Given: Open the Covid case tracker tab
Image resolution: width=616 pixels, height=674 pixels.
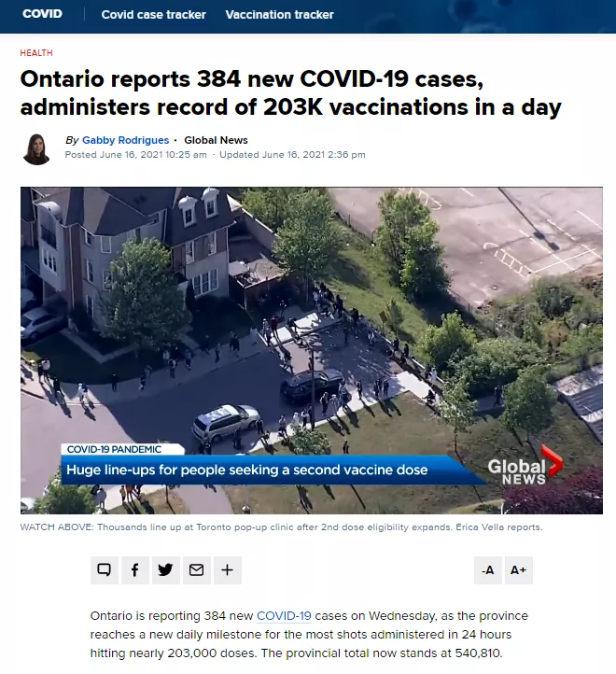Looking at the screenshot, I should pyautogui.click(x=153, y=15).
